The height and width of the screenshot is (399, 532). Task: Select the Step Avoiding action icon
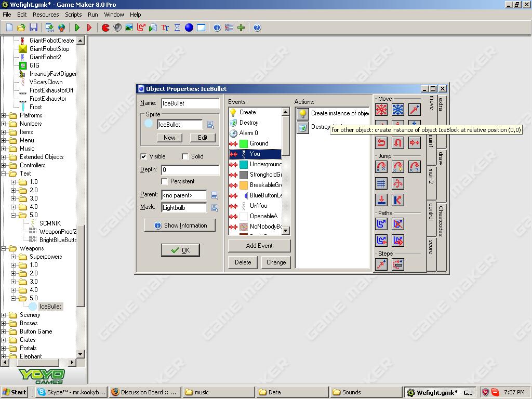(398, 264)
